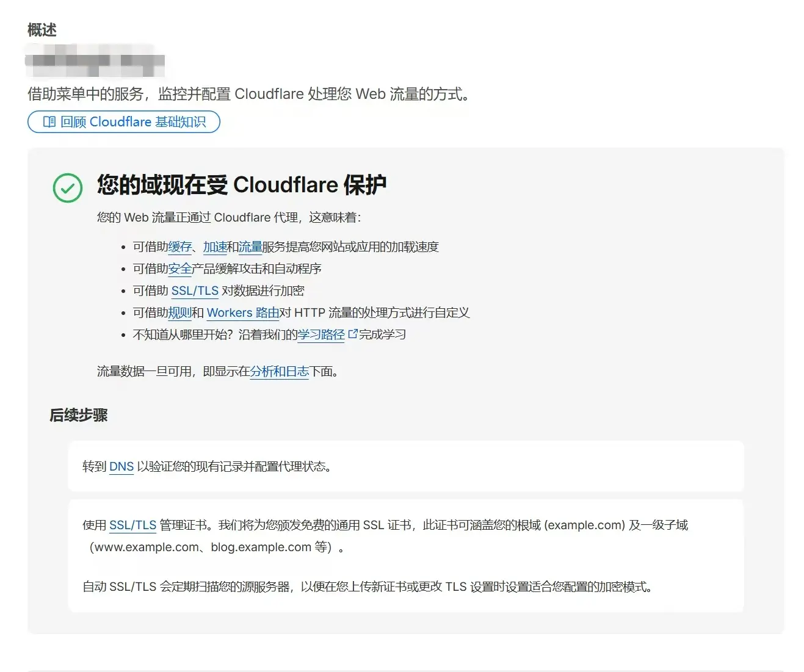Screen dimensions: 804x672
Task: Follow the 加速 link
Action: [215, 247]
